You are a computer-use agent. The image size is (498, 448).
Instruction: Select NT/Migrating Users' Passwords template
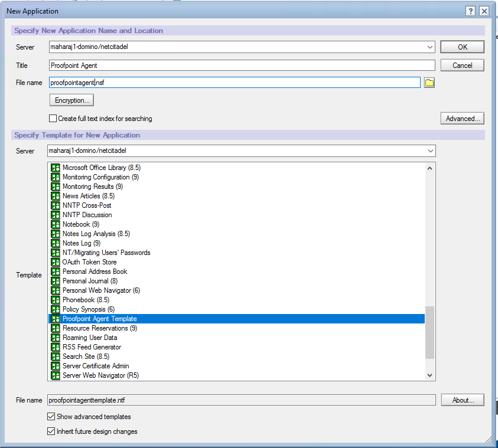(236, 253)
